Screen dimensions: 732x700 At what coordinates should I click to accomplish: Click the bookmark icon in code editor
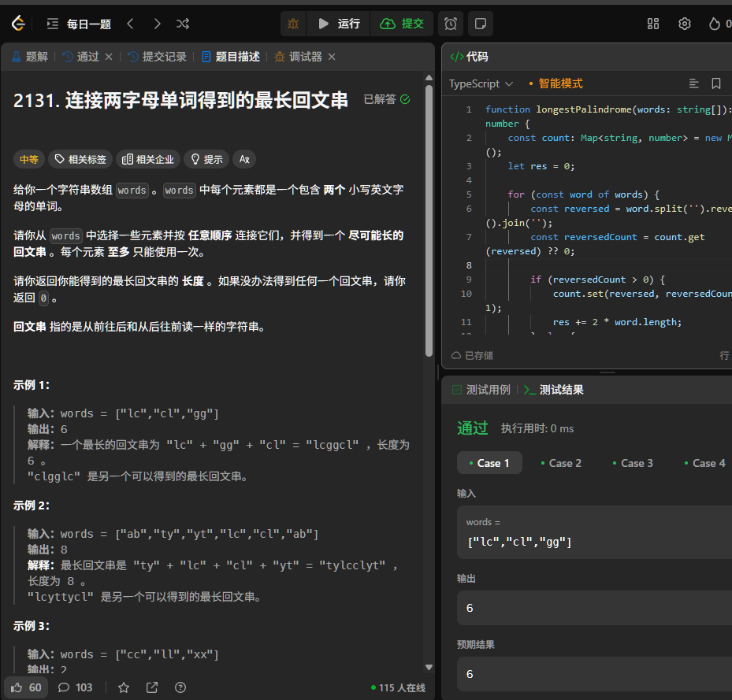pyautogui.click(x=716, y=83)
